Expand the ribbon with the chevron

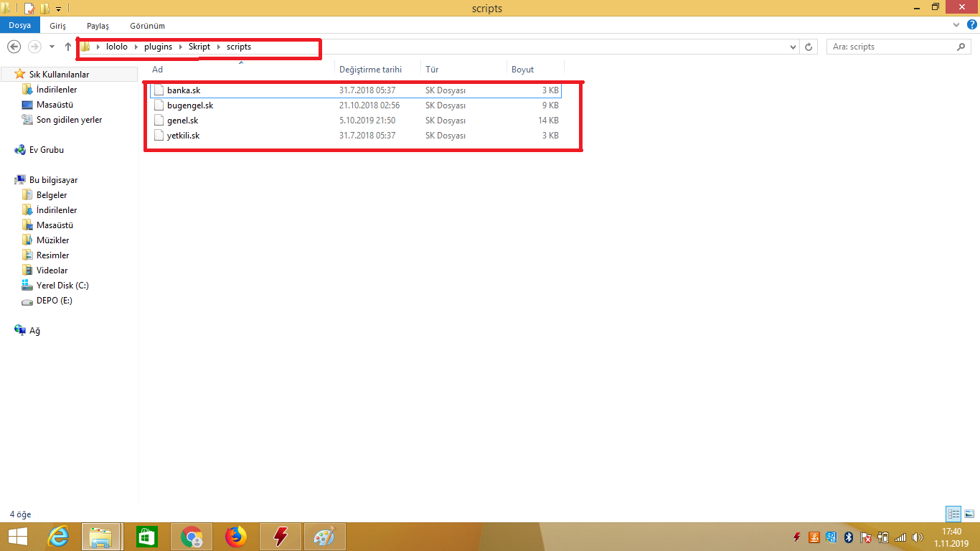[x=956, y=25]
